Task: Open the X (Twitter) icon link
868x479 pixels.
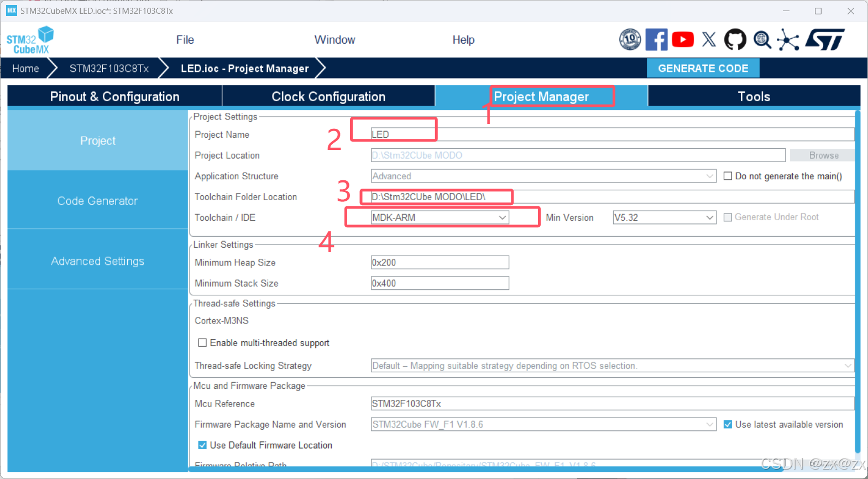Action: click(709, 39)
